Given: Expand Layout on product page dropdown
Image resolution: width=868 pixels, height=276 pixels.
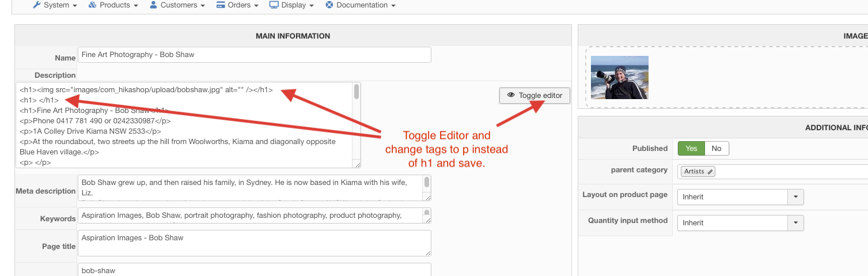Looking at the screenshot, I should (x=795, y=197).
